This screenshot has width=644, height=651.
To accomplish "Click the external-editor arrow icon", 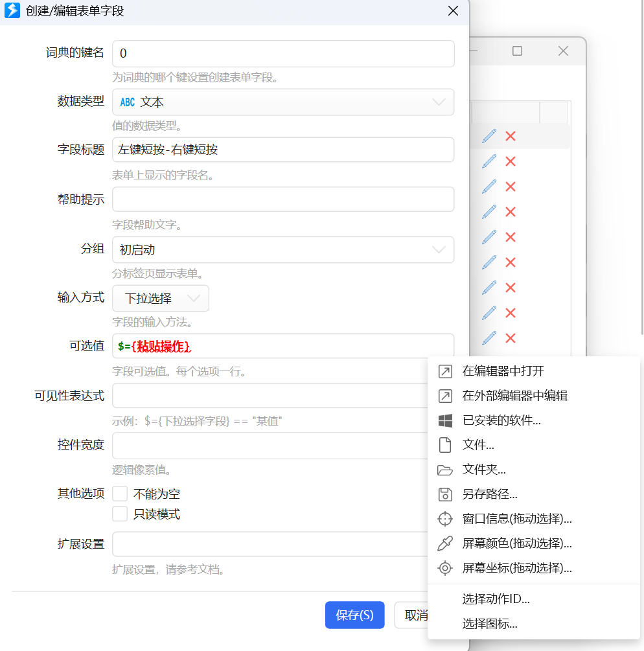I will pyautogui.click(x=445, y=396).
